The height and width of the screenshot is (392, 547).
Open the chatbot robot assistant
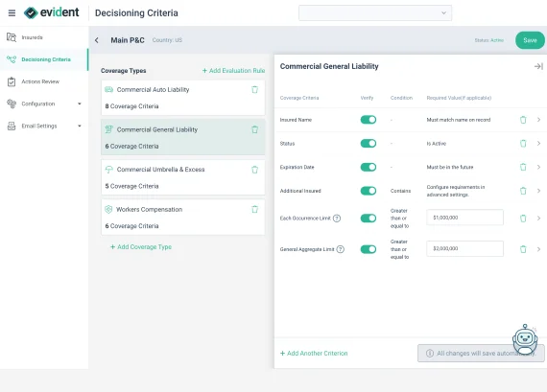click(525, 339)
